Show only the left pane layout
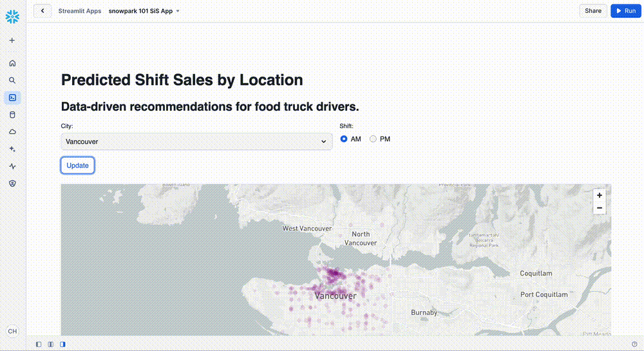 pos(39,345)
